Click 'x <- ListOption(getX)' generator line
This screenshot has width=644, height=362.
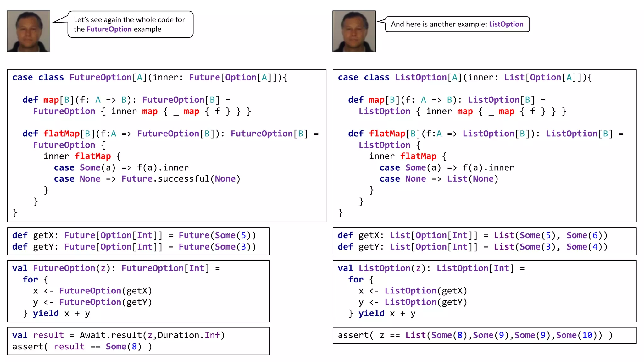pos(413,291)
